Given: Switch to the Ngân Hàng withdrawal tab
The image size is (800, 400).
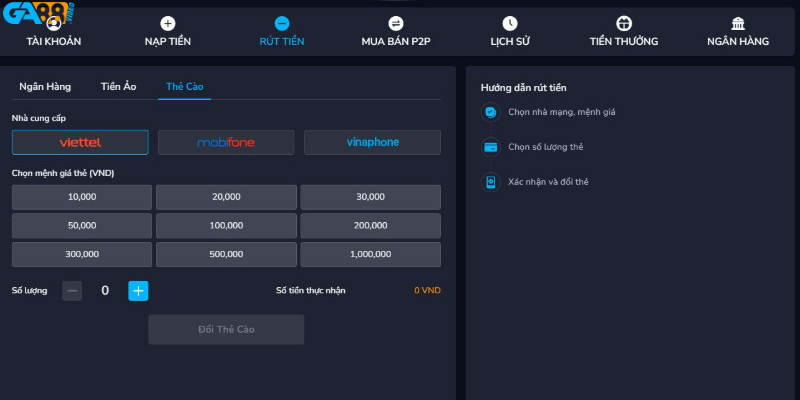Looking at the screenshot, I should (x=45, y=87).
